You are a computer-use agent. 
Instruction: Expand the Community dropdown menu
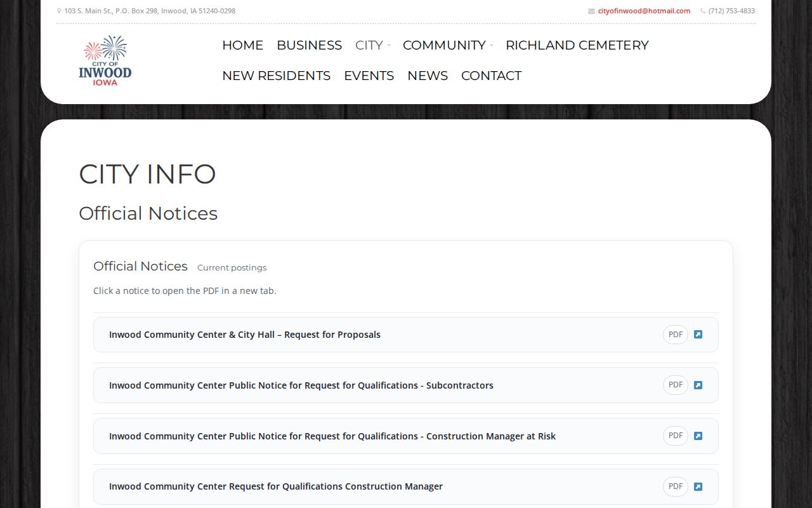[x=448, y=45]
